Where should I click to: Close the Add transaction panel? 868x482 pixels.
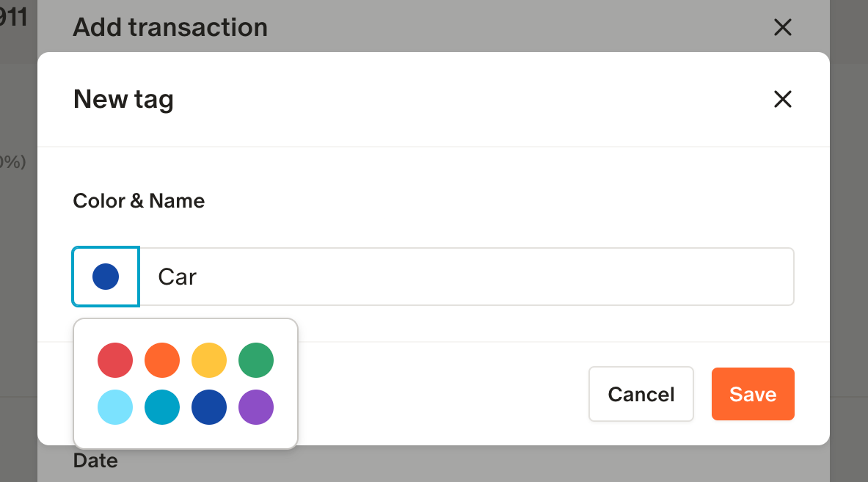coord(783,28)
